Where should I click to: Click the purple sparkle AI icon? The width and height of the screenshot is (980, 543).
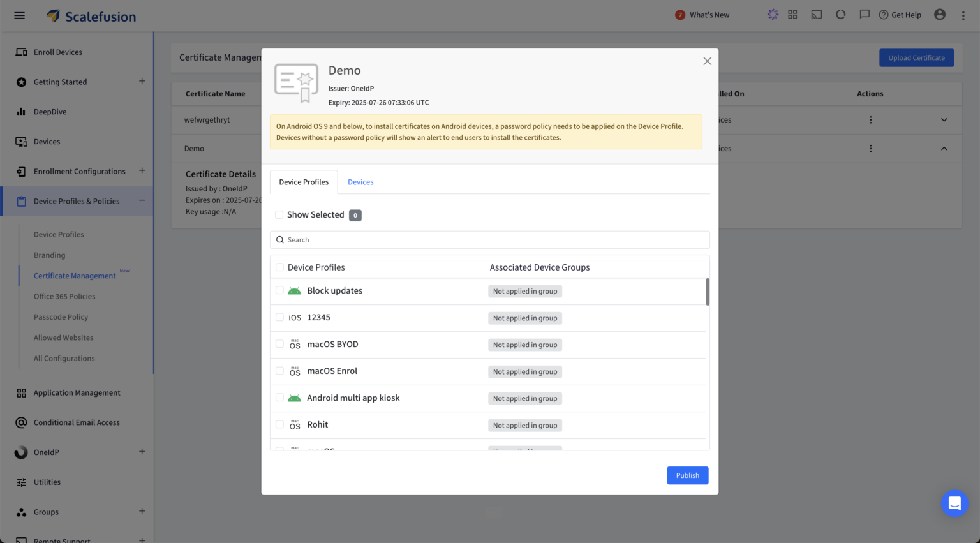(773, 15)
